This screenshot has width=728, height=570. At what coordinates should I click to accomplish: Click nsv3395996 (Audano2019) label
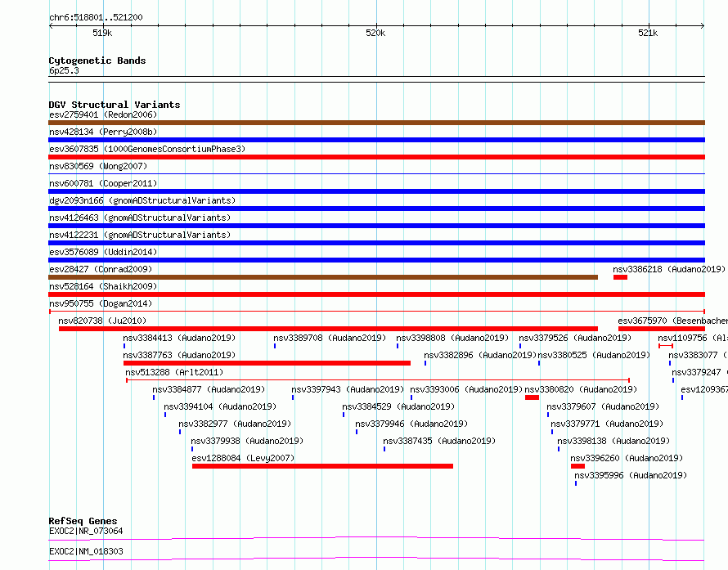click(631, 475)
